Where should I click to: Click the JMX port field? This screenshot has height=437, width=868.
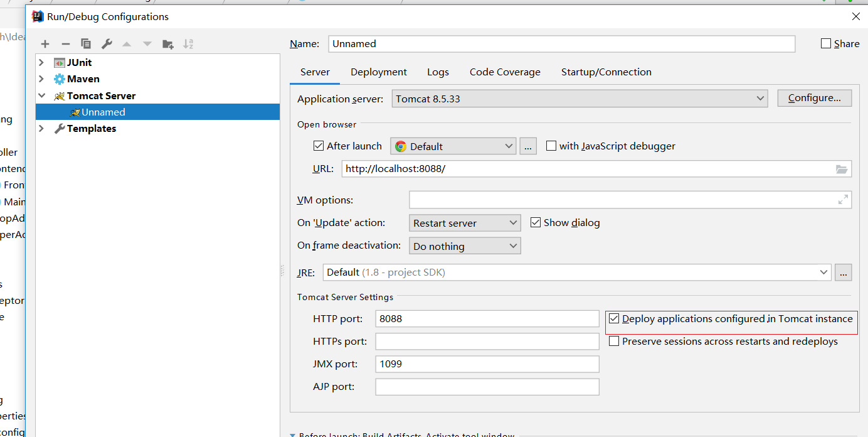pyautogui.click(x=487, y=364)
